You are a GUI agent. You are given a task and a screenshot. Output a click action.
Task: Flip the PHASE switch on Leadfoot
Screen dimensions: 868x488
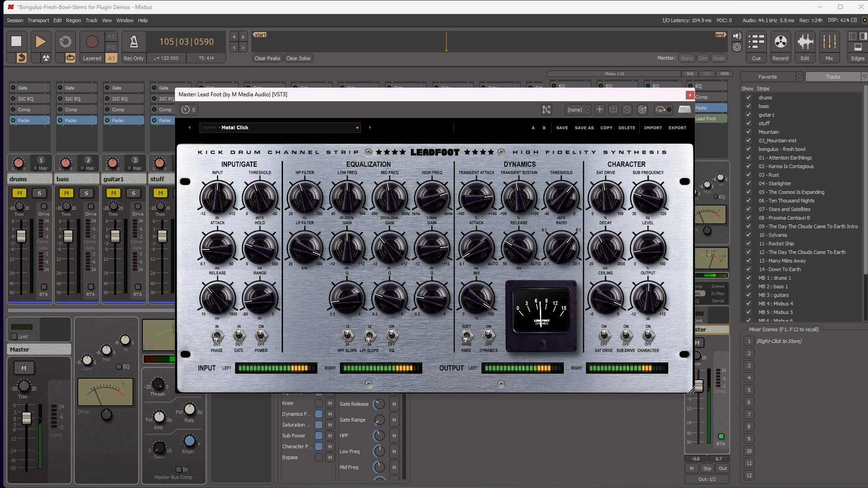(x=217, y=336)
